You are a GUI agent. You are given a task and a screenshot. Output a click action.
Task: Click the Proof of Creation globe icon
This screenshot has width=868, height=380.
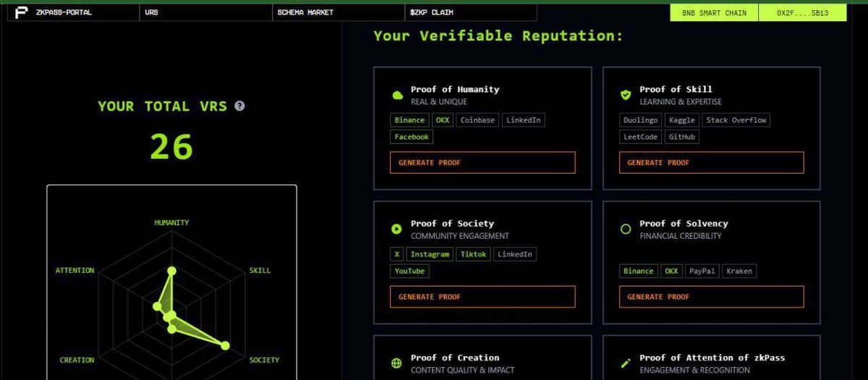pyautogui.click(x=396, y=363)
